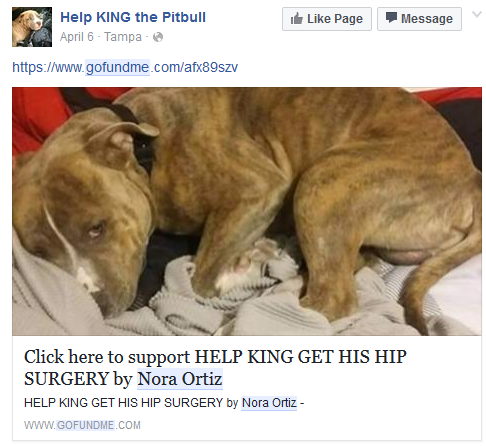Click the thumbs-up icon on Like Page
Screen dimensions: 486x446
click(296, 18)
